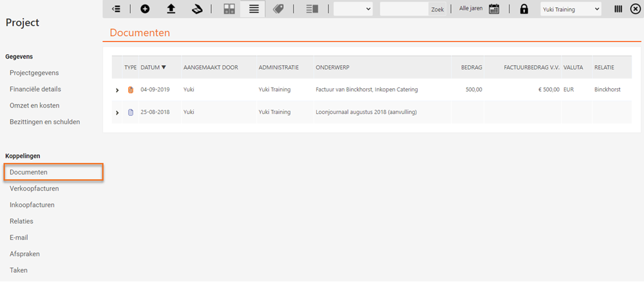Sort by ONDERWERP column header
This screenshot has height=282, width=644.
click(x=332, y=68)
